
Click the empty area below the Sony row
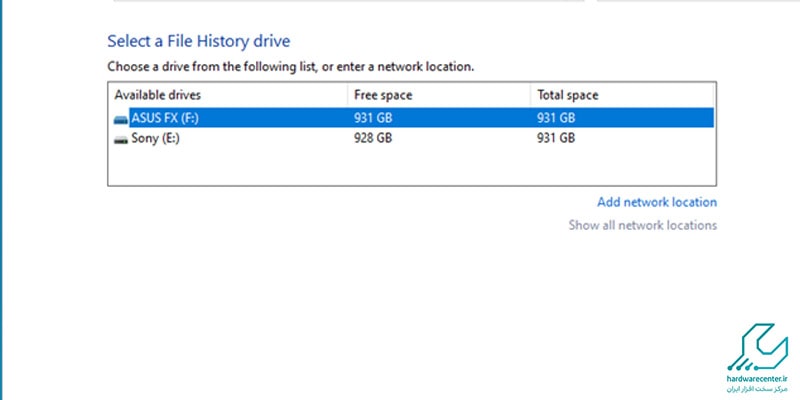412,166
